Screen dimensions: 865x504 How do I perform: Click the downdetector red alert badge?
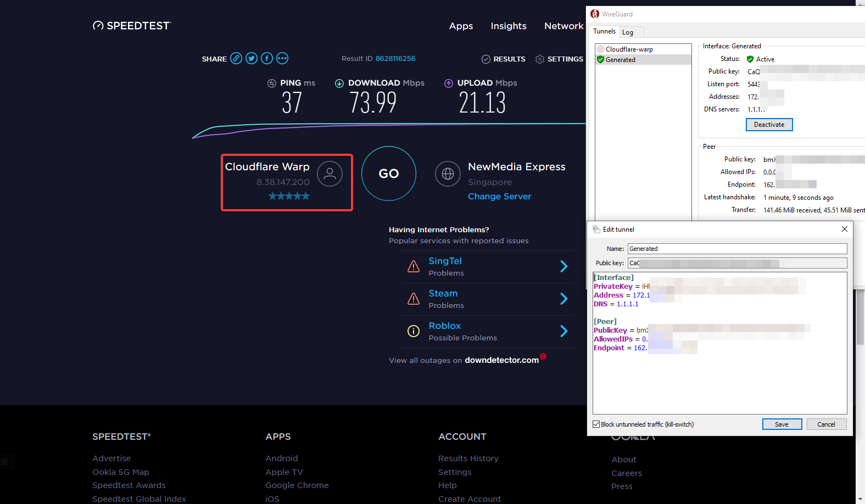(x=543, y=356)
